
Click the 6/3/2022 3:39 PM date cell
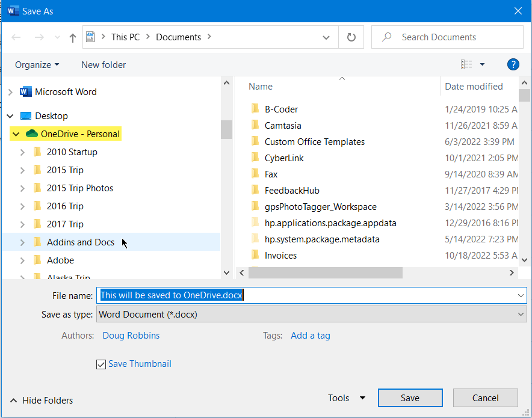point(480,142)
